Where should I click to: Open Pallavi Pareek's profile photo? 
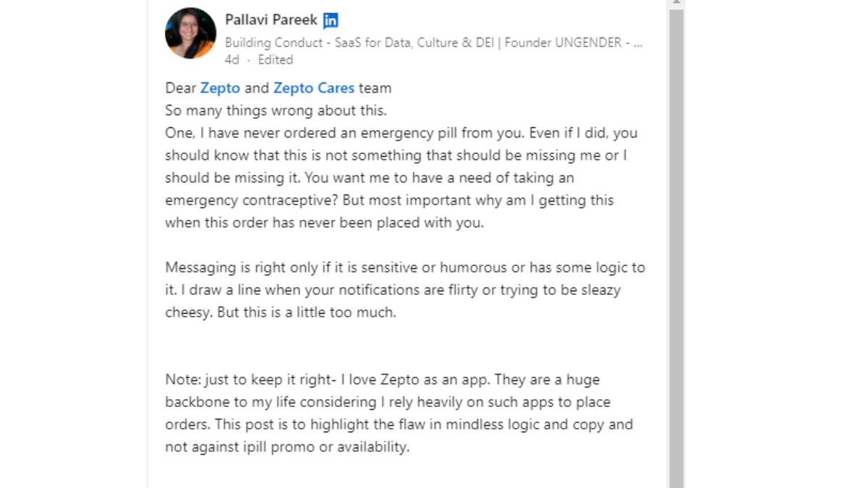click(190, 33)
